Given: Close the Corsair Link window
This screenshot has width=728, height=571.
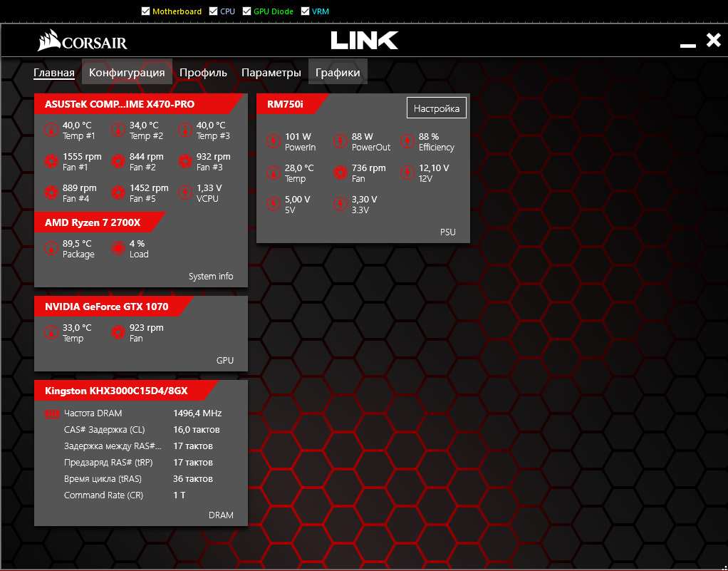Looking at the screenshot, I should pyautogui.click(x=713, y=40).
